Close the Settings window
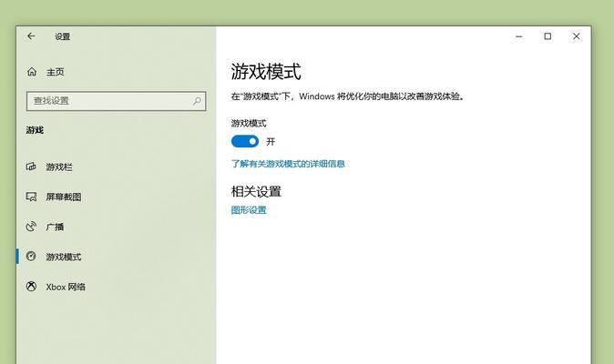 576,36
